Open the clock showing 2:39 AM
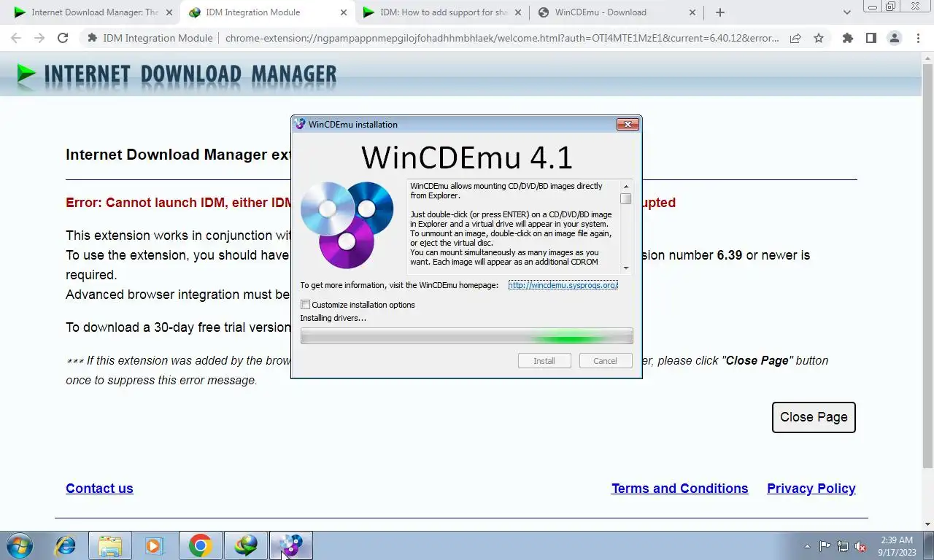 897,546
